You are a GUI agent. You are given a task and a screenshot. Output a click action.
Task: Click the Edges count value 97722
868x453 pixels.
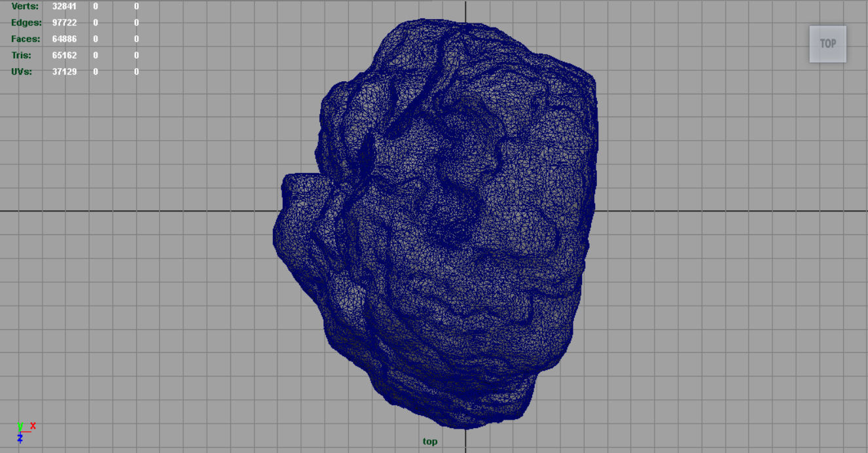(64, 22)
